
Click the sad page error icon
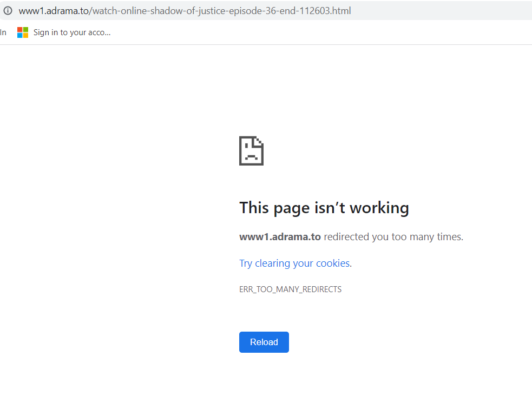pyautogui.click(x=251, y=150)
